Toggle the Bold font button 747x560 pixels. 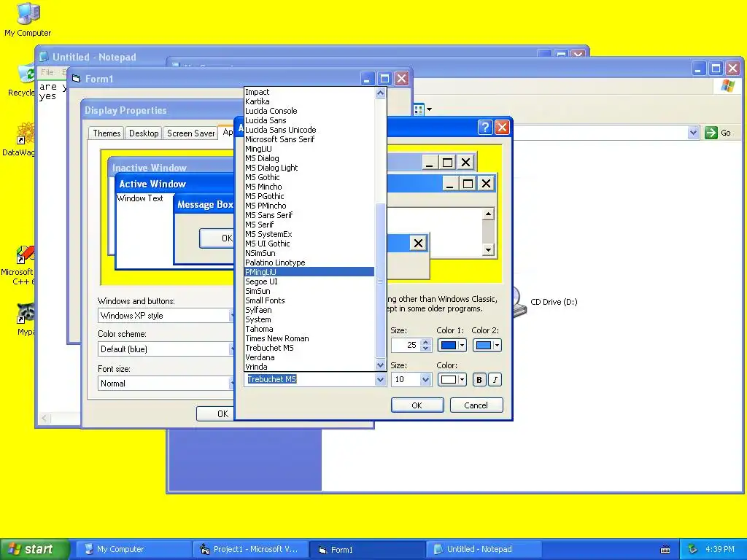[479, 379]
